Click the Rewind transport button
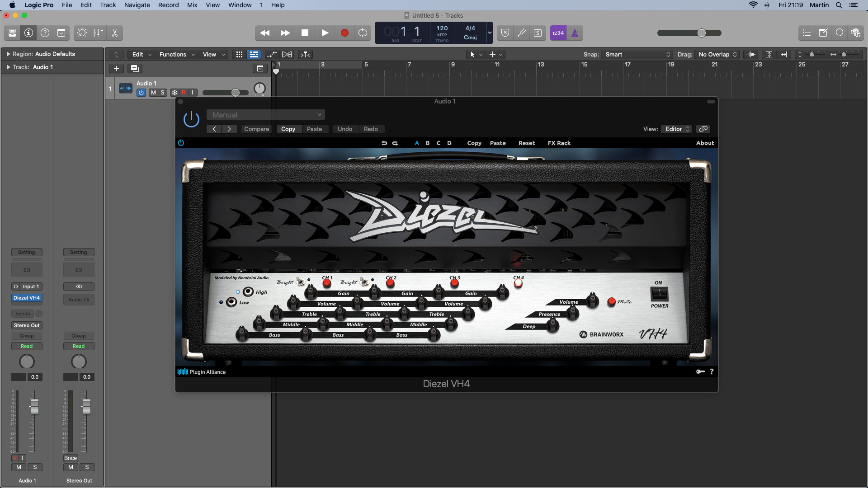 tap(265, 33)
